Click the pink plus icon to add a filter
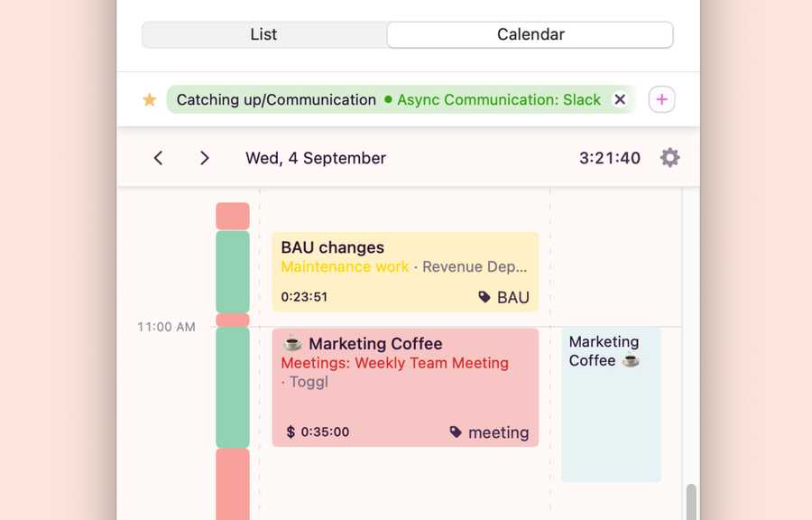The image size is (812, 520). pos(661,99)
